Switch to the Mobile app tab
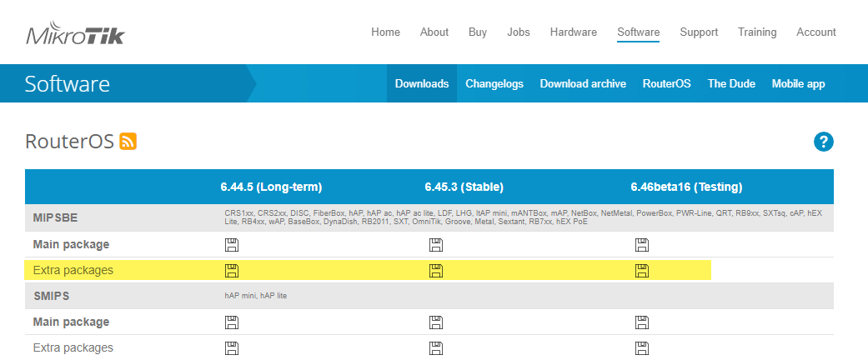 point(798,83)
